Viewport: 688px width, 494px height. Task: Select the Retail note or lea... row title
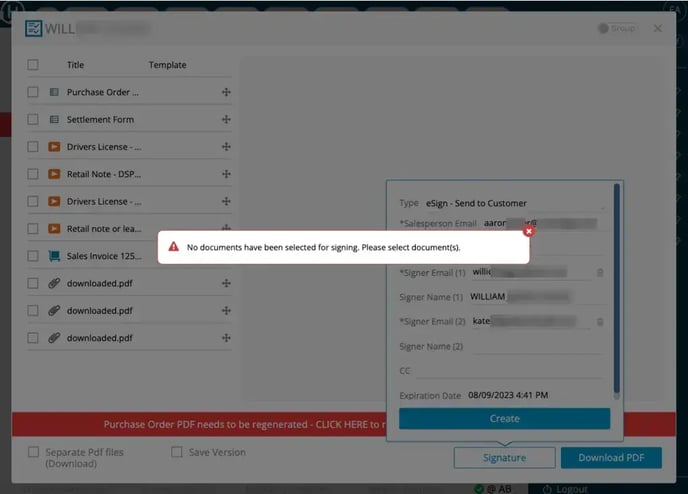104,229
